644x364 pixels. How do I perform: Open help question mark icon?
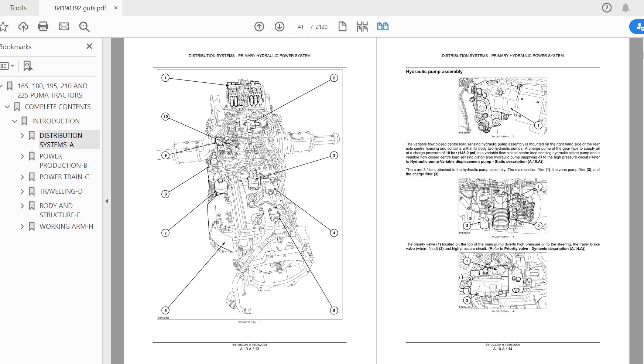click(607, 8)
